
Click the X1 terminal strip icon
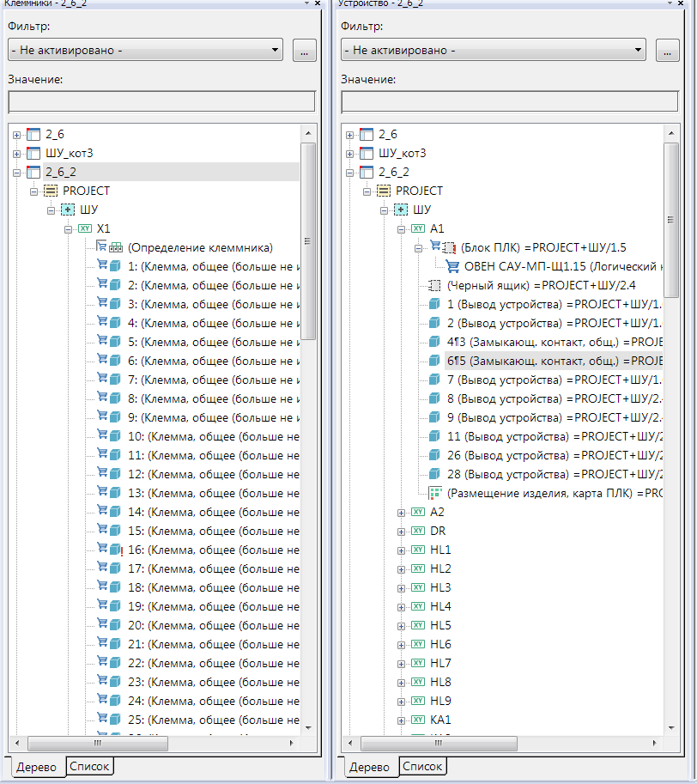pyautogui.click(x=84, y=228)
